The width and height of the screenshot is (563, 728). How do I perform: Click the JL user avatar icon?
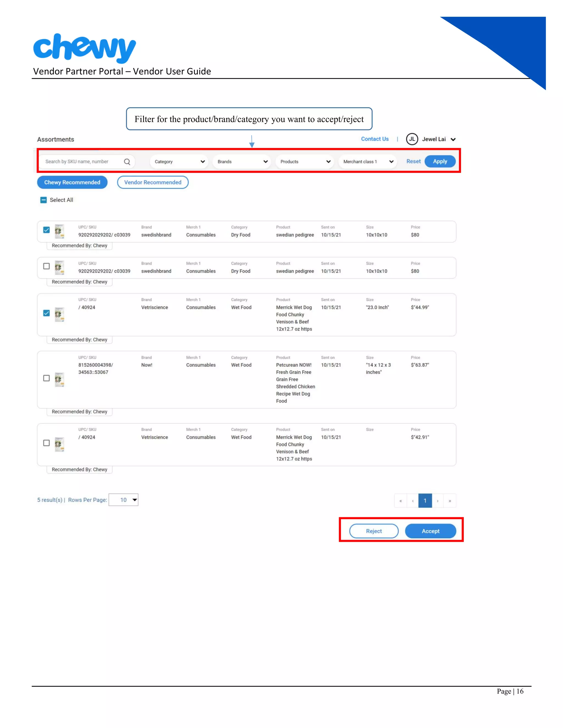tap(412, 139)
